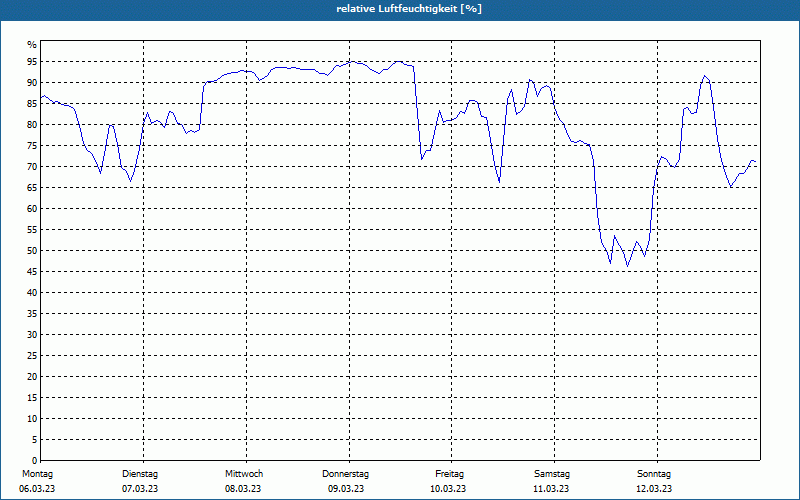Image resolution: width=800 pixels, height=500 pixels.
Task: Select the Samstag day label
Action: coord(552,474)
